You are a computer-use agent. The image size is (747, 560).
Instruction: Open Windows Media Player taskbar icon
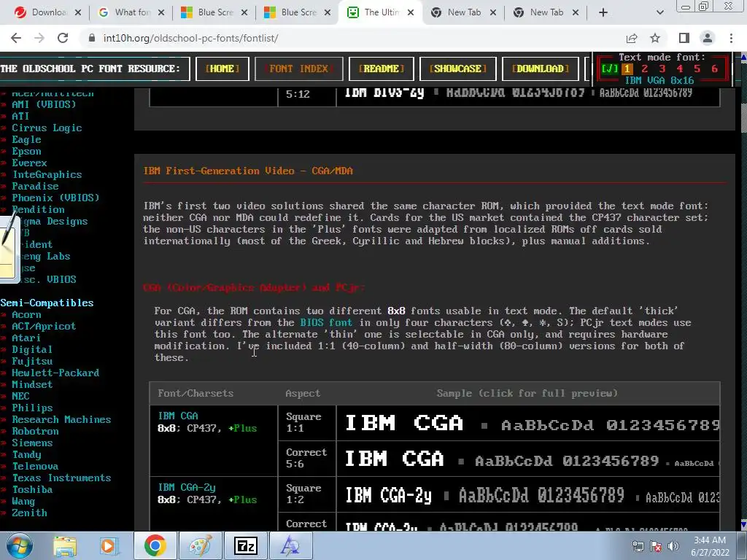pyautogui.click(x=108, y=546)
